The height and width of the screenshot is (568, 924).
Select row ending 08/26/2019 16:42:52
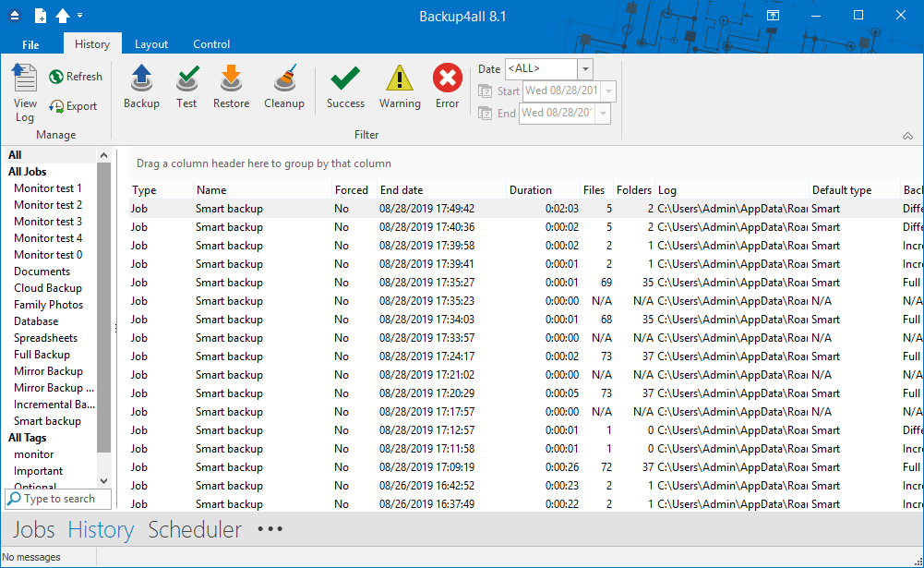point(526,486)
